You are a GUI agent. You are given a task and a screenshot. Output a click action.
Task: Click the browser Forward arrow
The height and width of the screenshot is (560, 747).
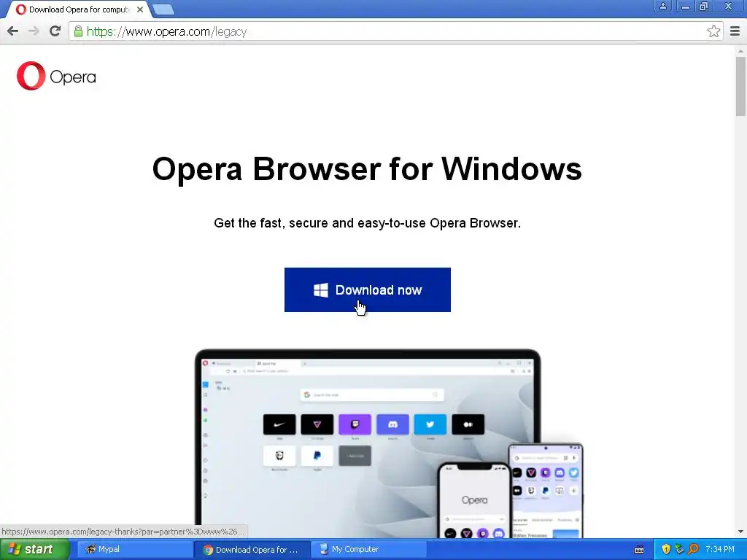(x=34, y=31)
